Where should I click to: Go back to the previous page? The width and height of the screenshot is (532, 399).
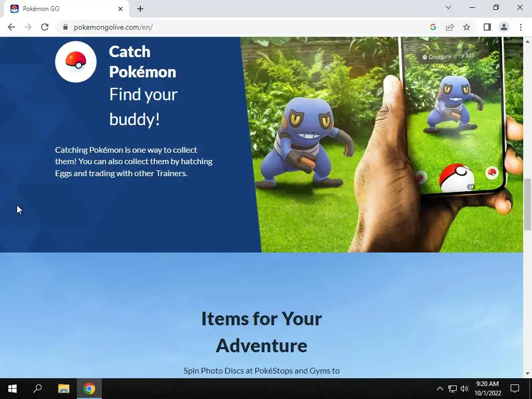point(11,27)
